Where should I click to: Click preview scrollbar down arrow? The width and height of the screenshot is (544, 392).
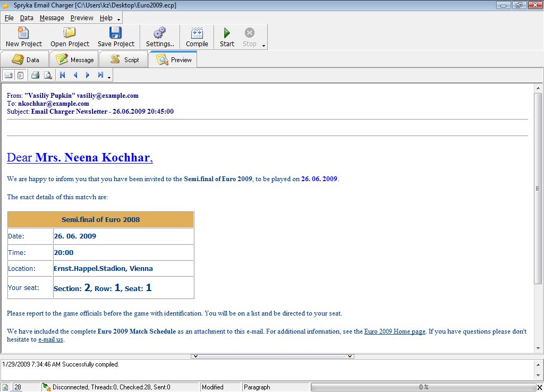point(538,348)
